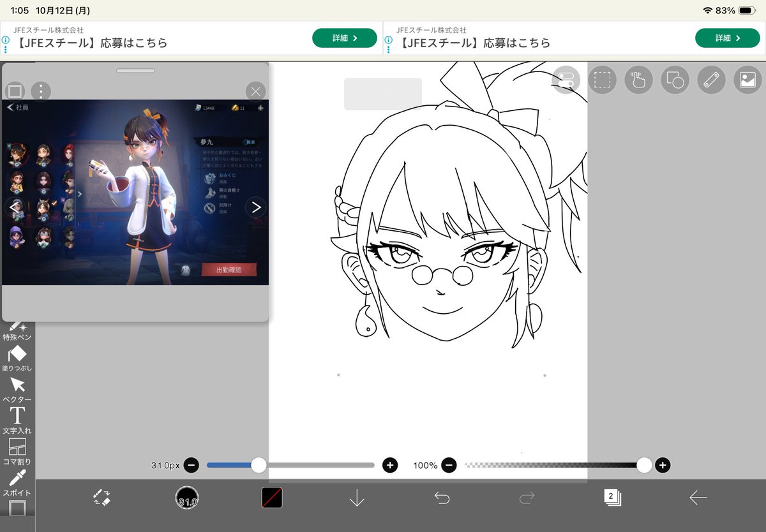Open reference window three-dot menu

(41, 91)
